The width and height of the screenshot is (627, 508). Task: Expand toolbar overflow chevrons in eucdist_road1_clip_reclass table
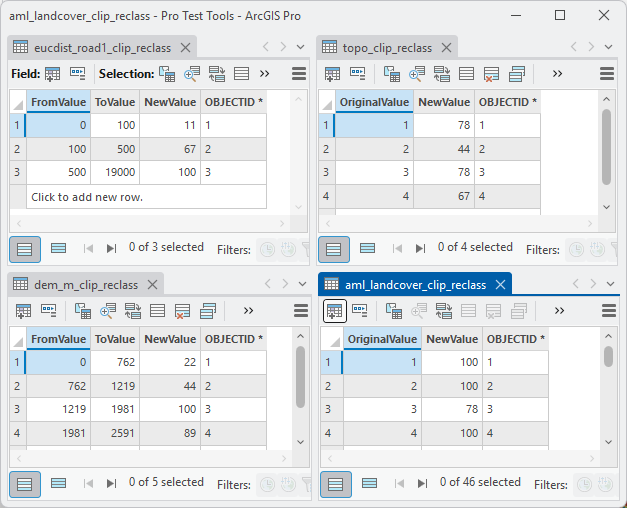[x=264, y=74]
